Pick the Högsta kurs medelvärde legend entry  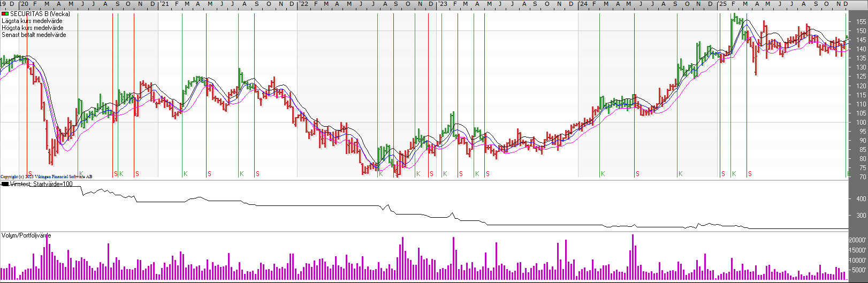point(32,28)
